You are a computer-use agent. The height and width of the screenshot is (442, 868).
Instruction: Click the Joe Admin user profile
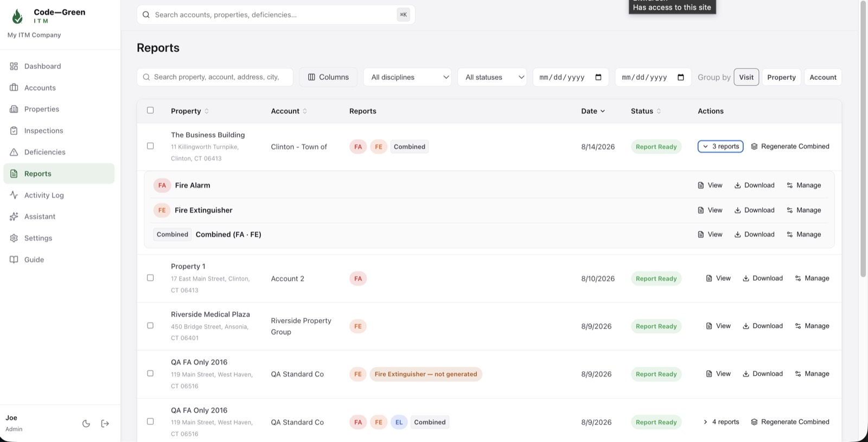tap(14, 423)
